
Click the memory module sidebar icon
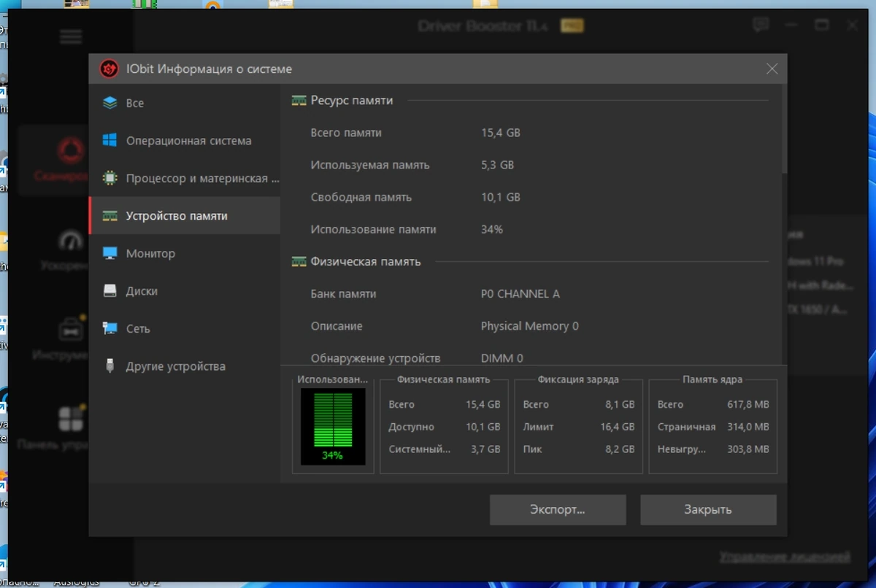110,216
